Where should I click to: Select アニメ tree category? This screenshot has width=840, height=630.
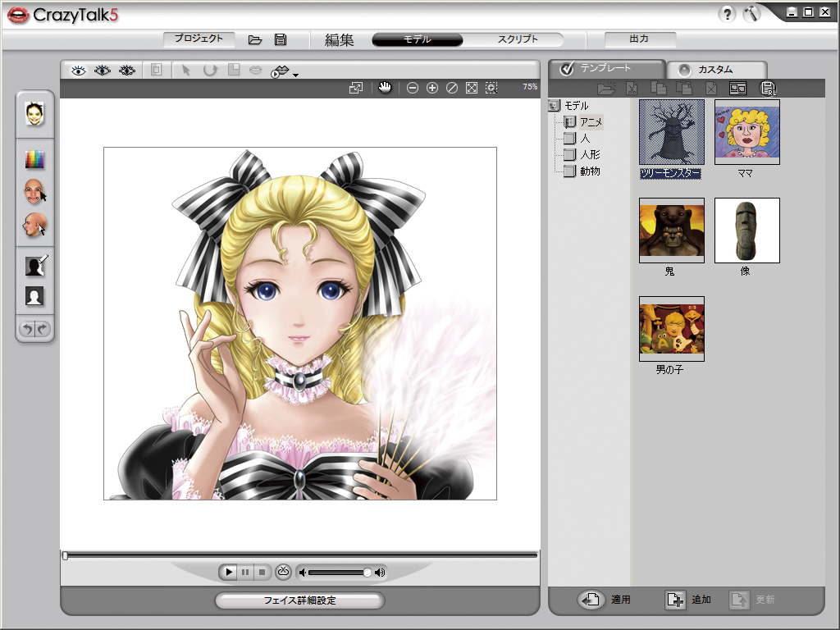coord(591,122)
